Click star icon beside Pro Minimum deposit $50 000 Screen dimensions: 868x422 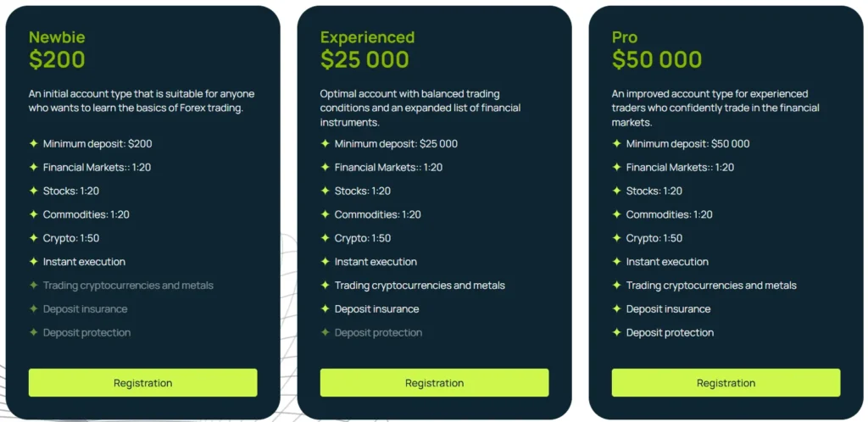(x=617, y=144)
